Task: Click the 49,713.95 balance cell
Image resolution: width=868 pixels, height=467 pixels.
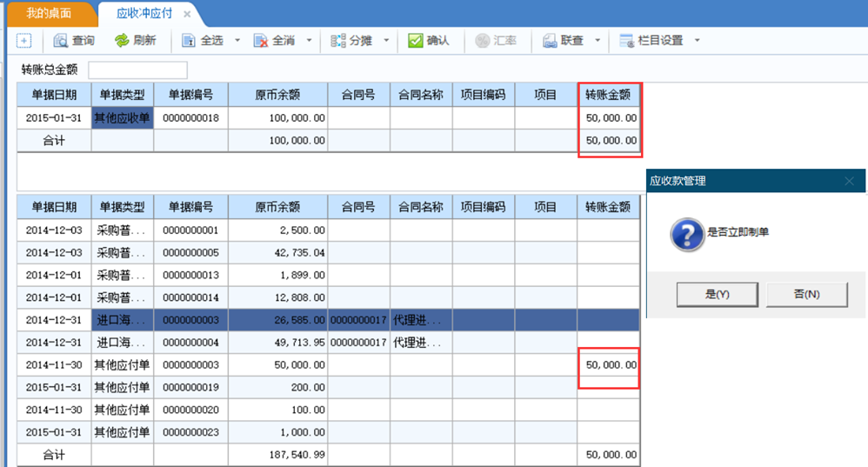Action: (278, 343)
